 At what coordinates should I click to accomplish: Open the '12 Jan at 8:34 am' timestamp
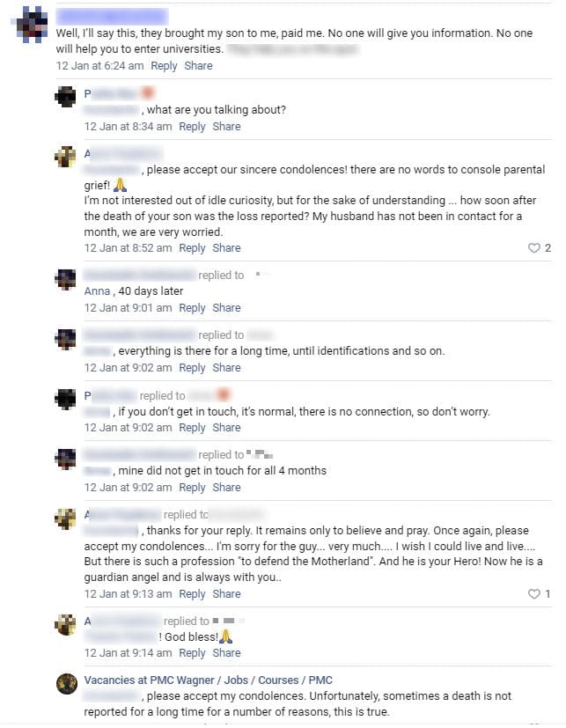click(128, 127)
